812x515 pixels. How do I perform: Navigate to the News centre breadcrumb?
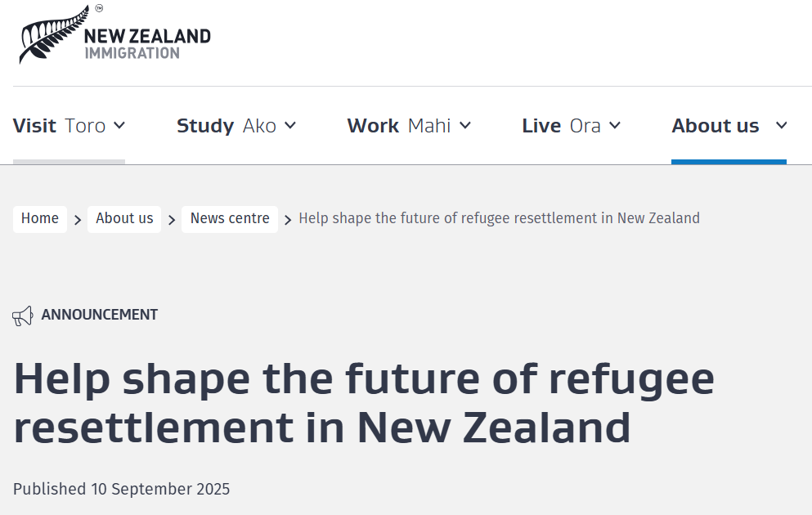(230, 218)
